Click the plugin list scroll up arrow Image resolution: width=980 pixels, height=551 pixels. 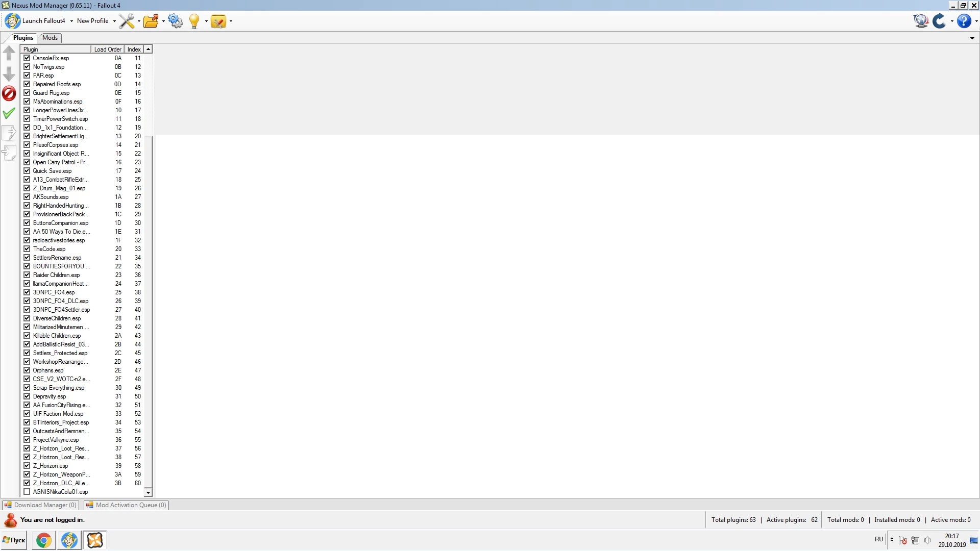pyautogui.click(x=148, y=49)
